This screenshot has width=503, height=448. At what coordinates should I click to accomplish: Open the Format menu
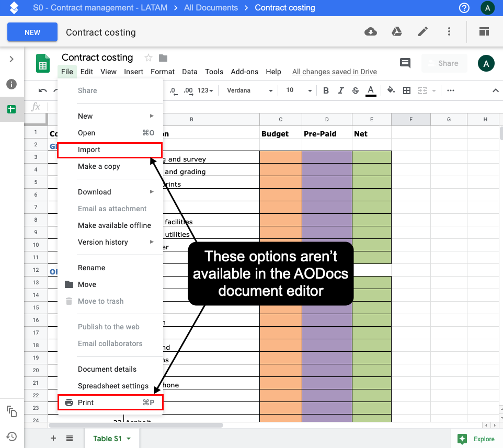[x=163, y=72]
